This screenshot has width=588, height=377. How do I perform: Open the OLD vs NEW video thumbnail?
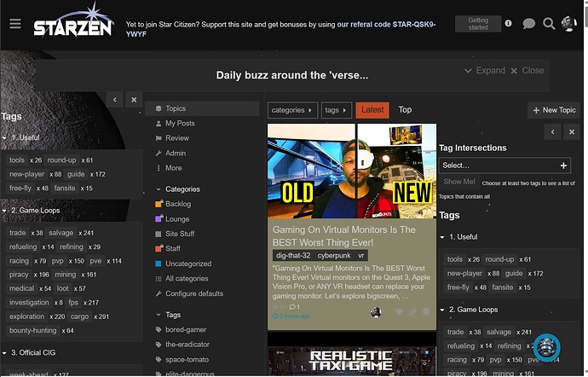click(352, 171)
